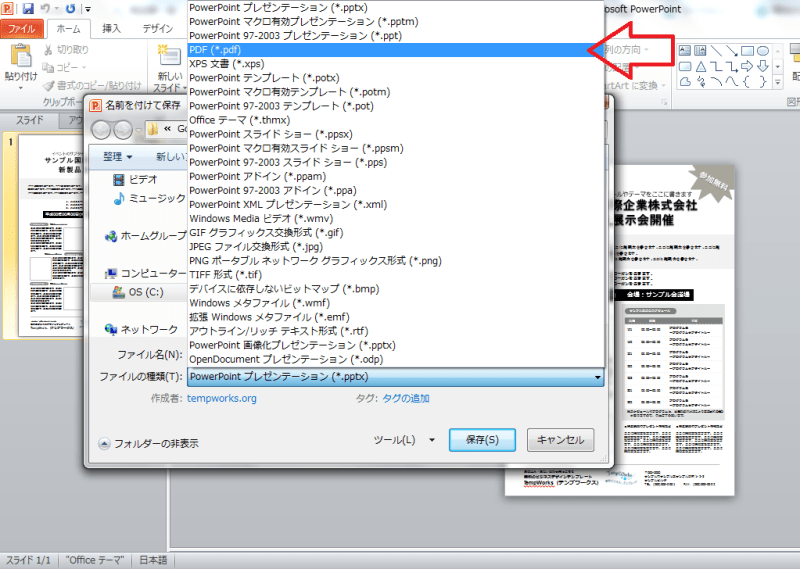
Task: Choose PowerPoint テンプレート (*.potx) option
Action: (396, 78)
